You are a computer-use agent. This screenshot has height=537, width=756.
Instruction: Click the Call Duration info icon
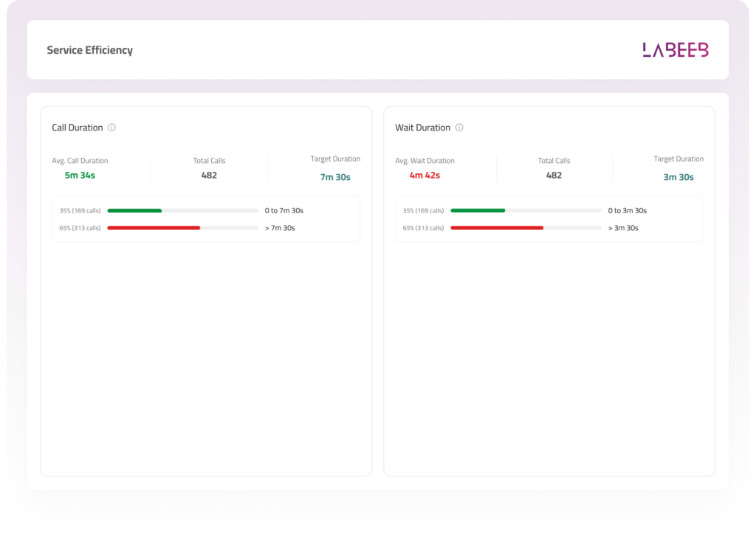click(x=112, y=128)
